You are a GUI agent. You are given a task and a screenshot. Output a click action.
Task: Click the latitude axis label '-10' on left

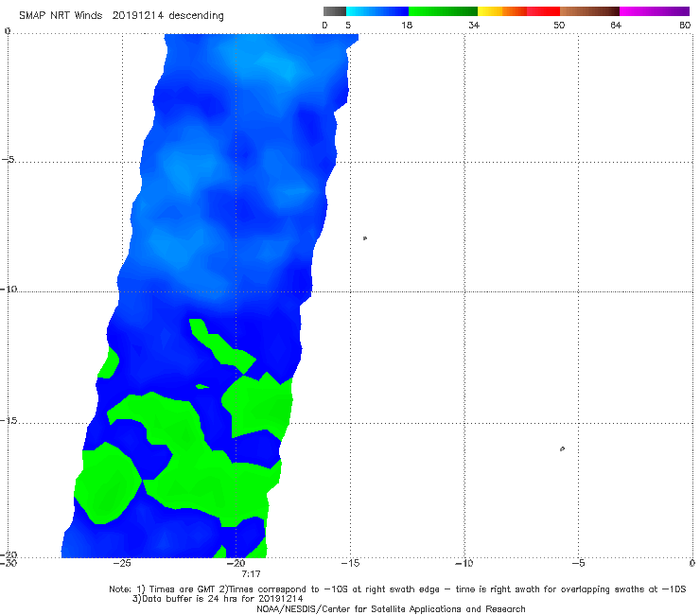coord(9,289)
